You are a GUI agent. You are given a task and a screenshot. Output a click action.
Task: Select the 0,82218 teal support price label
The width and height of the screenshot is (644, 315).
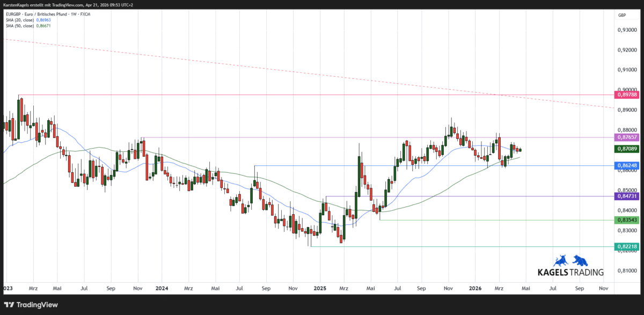coord(626,246)
